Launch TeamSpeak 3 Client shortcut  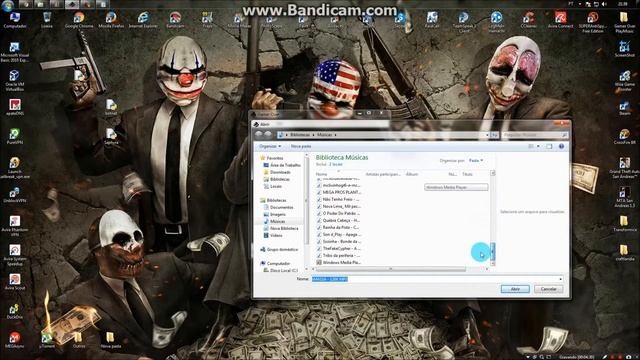(x=464, y=22)
